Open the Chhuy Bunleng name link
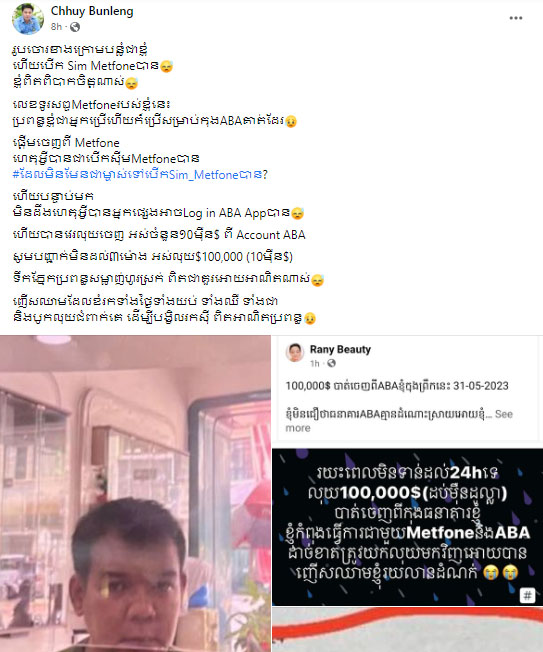543x652 pixels. [92, 11]
